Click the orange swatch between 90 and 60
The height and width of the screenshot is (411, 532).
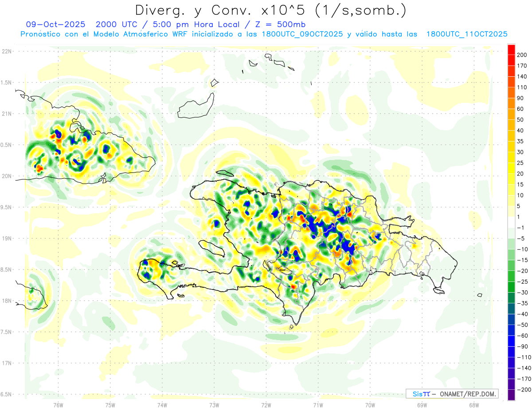(511, 104)
